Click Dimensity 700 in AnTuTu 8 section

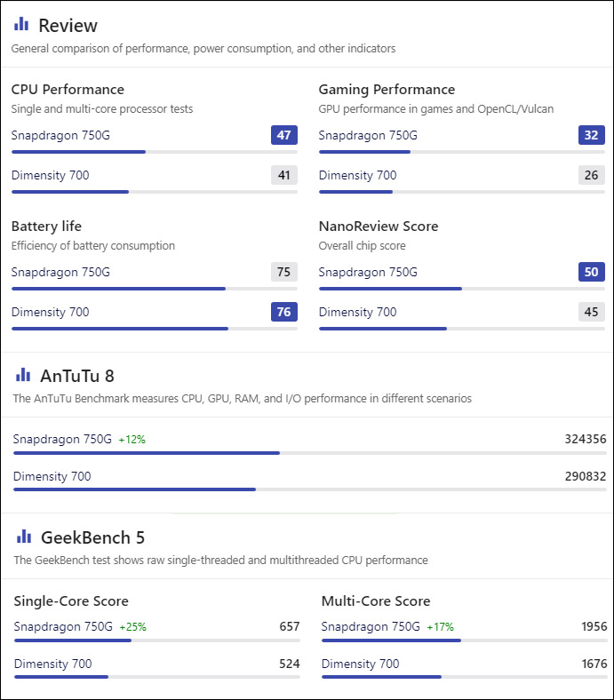52,476
